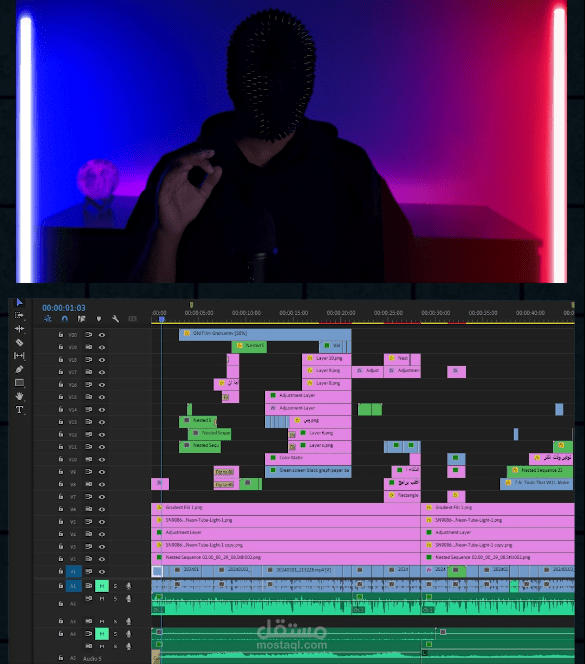585x664 pixels.
Task: Select the Track Select Forward tool
Action: tap(19, 315)
